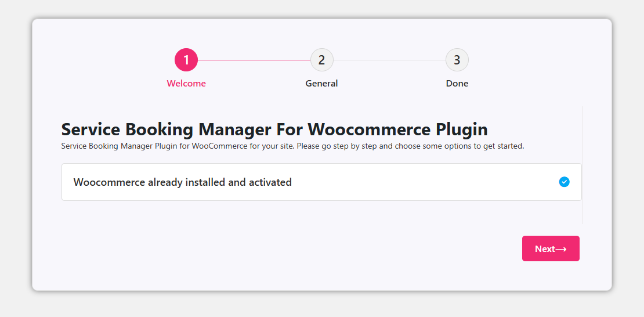Click the plugin description subtitle text

coord(292,146)
